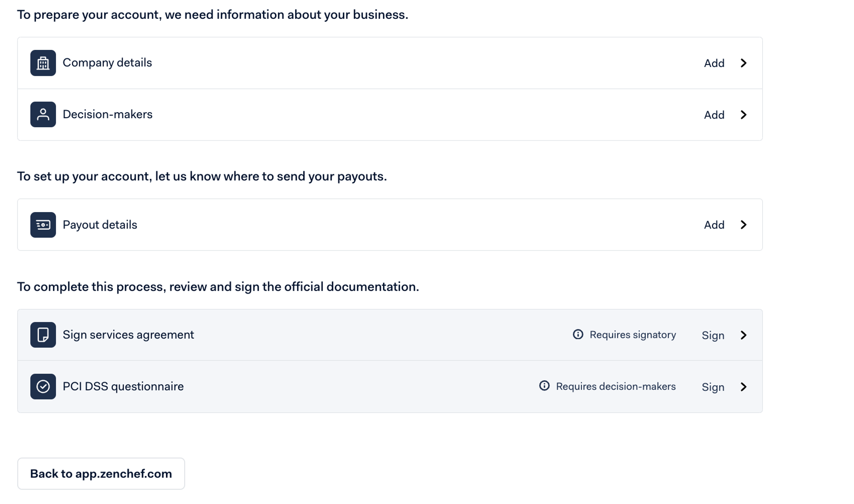
Task: Open Payout details via the chevron arrow
Action: click(743, 225)
